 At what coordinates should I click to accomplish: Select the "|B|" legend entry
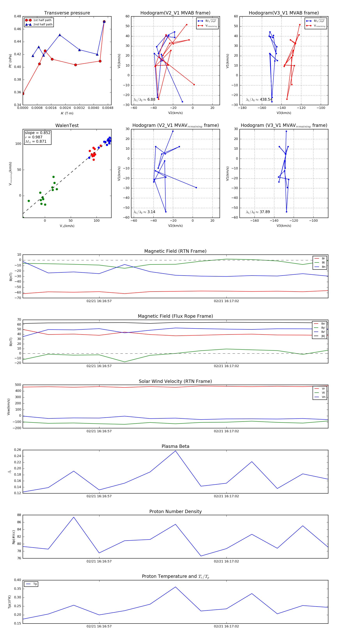coord(320,336)
